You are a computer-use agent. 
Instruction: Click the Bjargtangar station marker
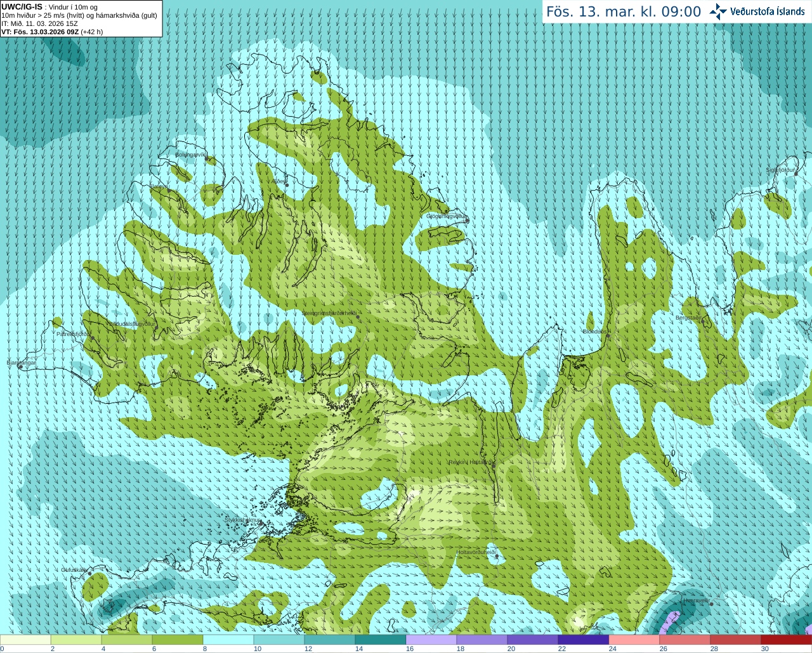pyautogui.click(x=20, y=367)
